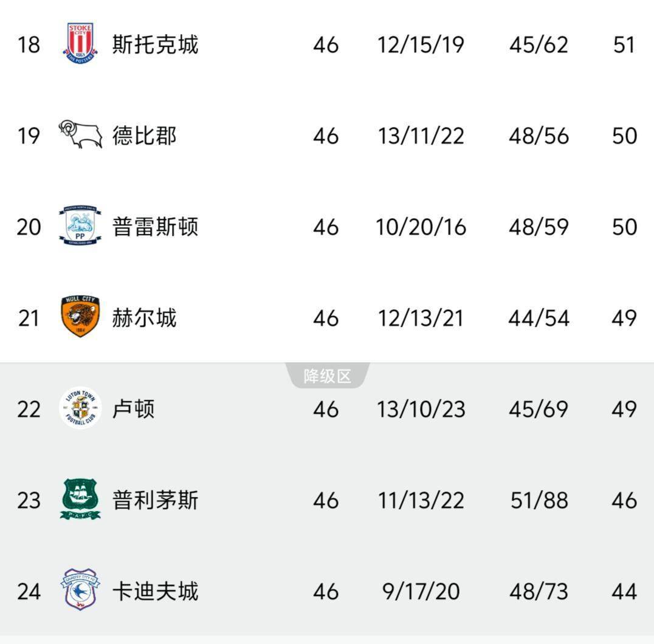Viewport: 654px width, 644px height.
Task: Tap Luton's 13/10/23 win-draw-loss record
Action: [421, 409]
